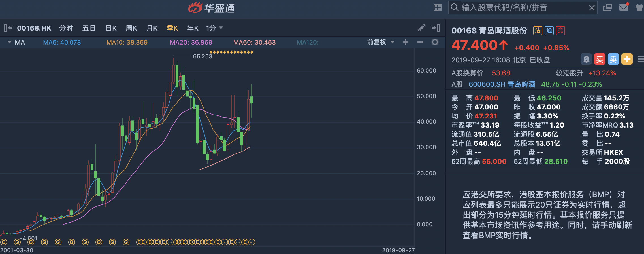
Task: Open chart settings gear icon
Action: point(435,42)
